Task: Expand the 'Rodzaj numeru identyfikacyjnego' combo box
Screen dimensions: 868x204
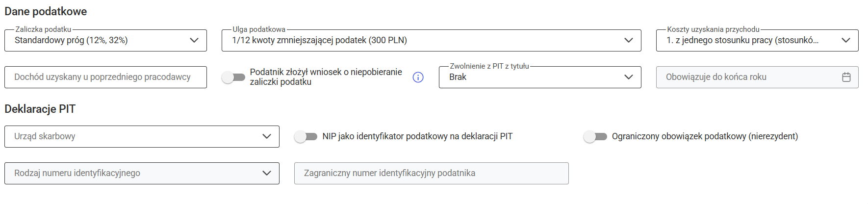Action: tap(132, 174)
